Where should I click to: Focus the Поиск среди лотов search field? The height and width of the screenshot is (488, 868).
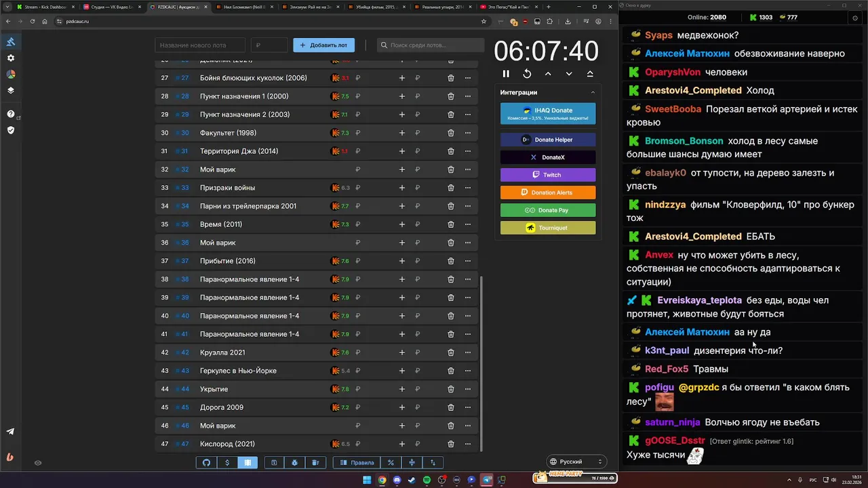(x=430, y=45)
